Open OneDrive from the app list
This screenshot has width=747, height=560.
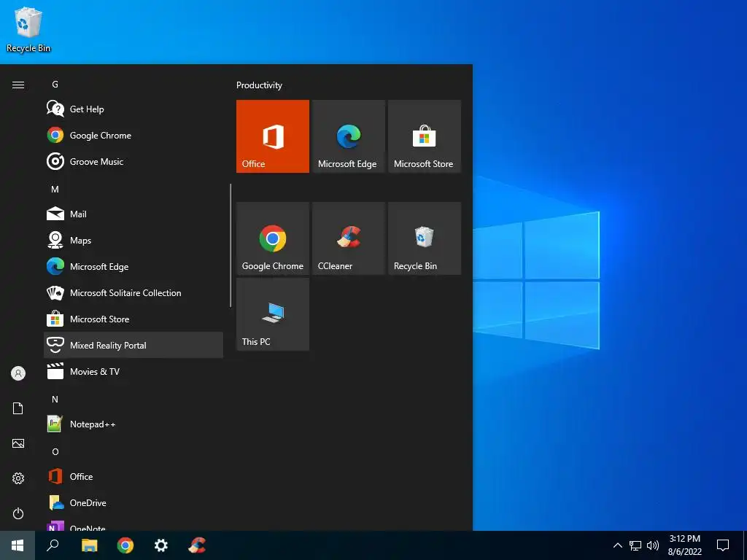(133, 502)
